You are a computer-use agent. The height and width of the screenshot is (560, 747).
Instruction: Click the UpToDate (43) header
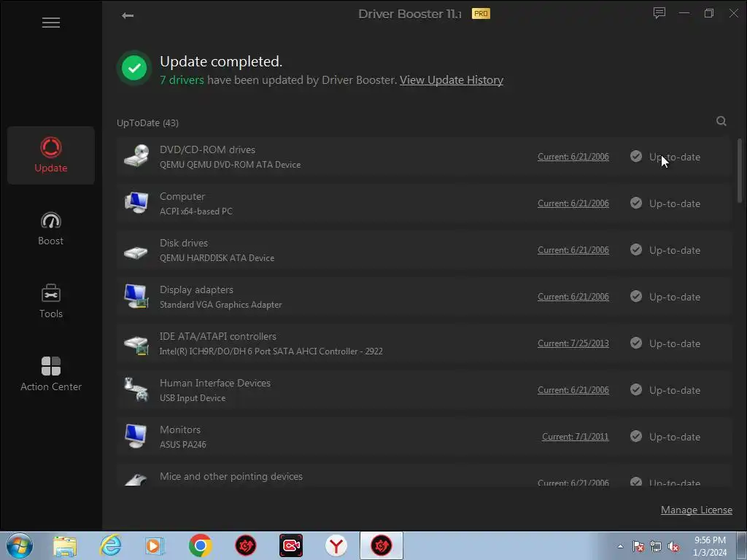tap(147, 122)
